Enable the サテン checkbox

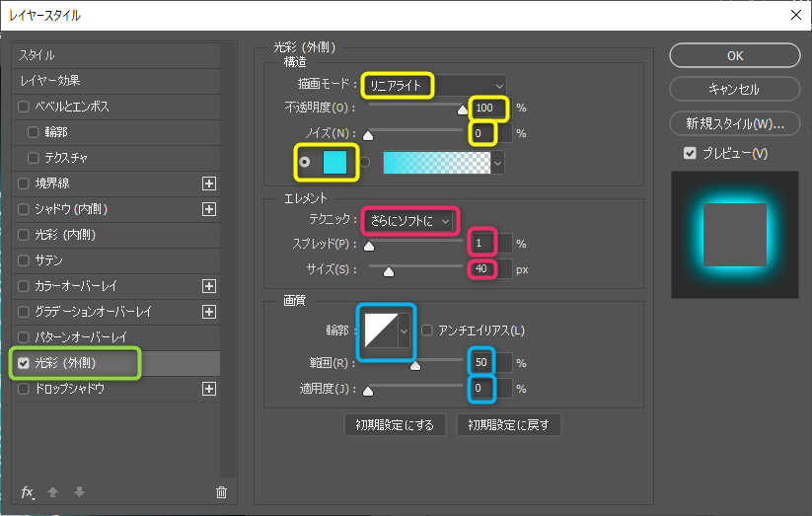pos(24,260)
